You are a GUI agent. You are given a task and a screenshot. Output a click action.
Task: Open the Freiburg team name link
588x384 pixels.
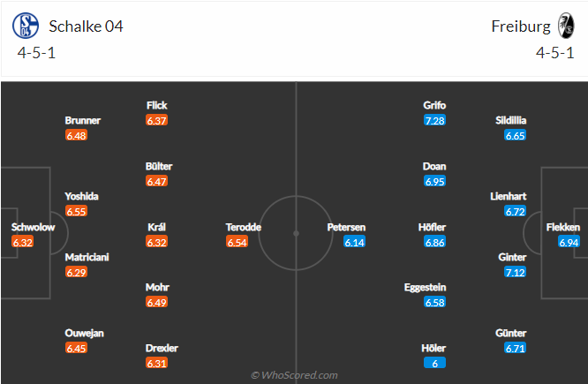[521, 26]
